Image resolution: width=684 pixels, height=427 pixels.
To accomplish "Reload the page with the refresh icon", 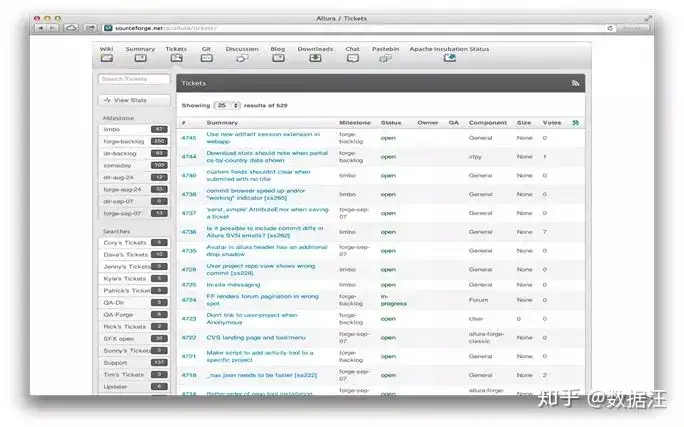I will (610, 28).
